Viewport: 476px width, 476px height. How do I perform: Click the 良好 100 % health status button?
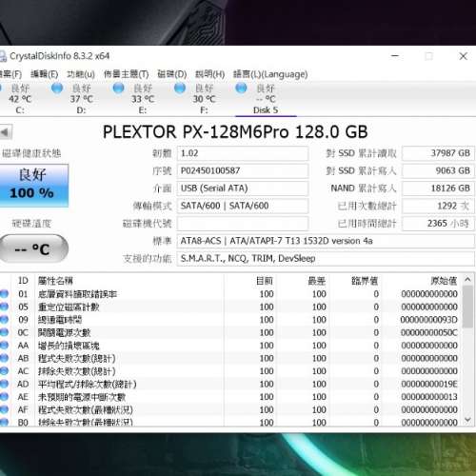tap(33, 186)
